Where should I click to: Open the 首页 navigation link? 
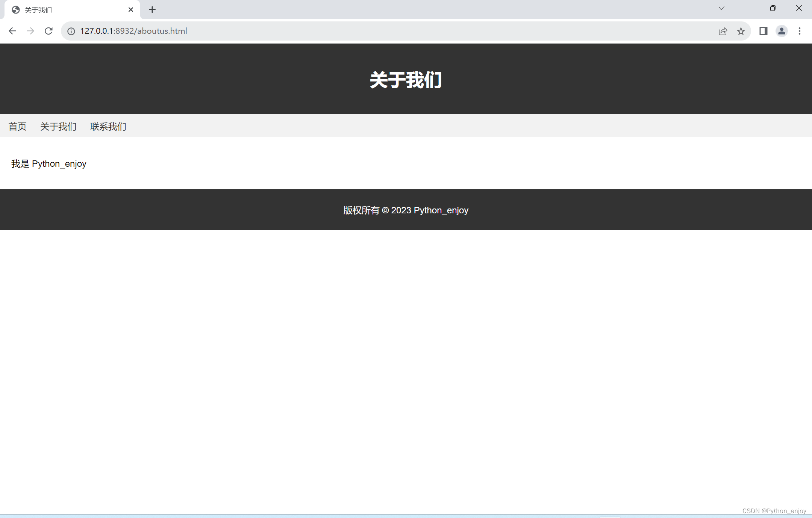pyautogui.click(x=18, y=127)
